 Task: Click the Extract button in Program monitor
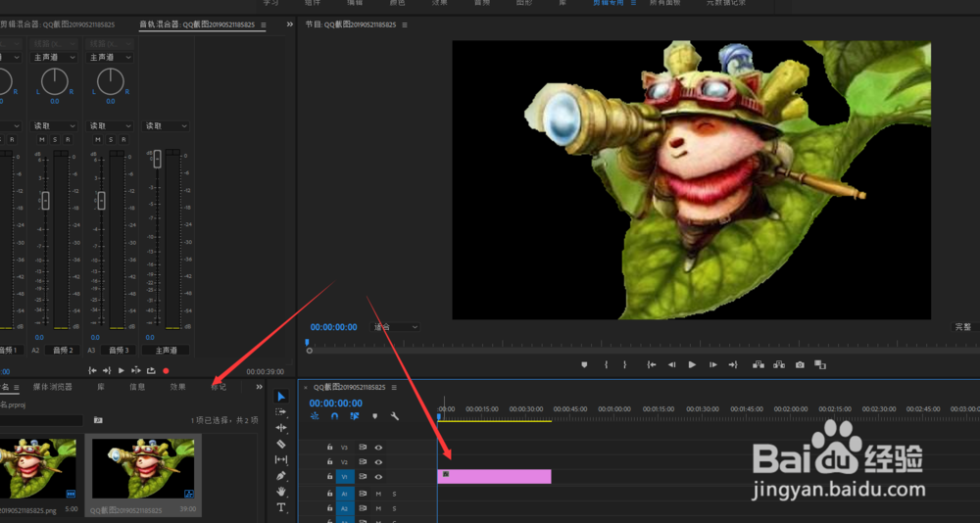click(x=779, y=365)
